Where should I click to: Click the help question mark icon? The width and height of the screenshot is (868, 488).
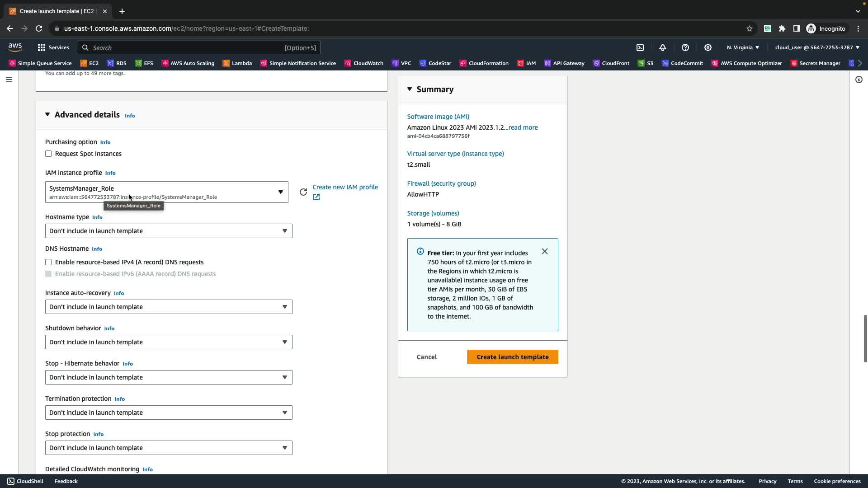(x=685, y=47)
